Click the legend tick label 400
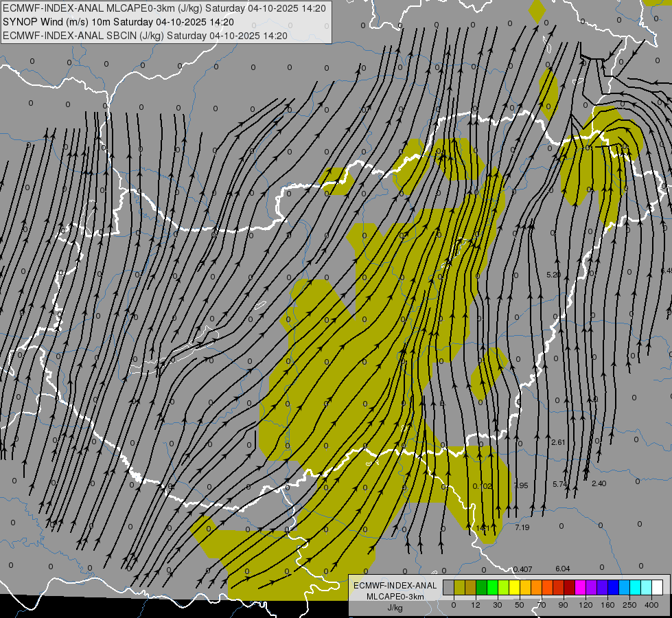The image size is (672, 618). click(651, 605)
